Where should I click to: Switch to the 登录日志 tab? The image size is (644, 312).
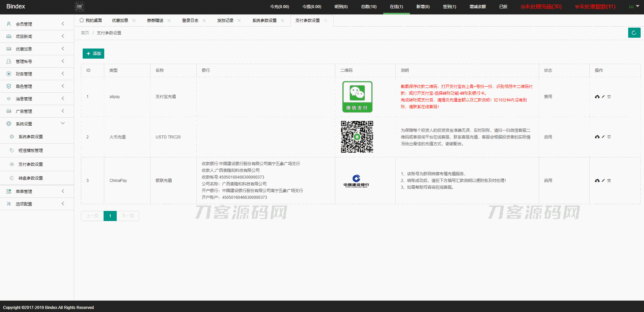click(x=190, y=21)
